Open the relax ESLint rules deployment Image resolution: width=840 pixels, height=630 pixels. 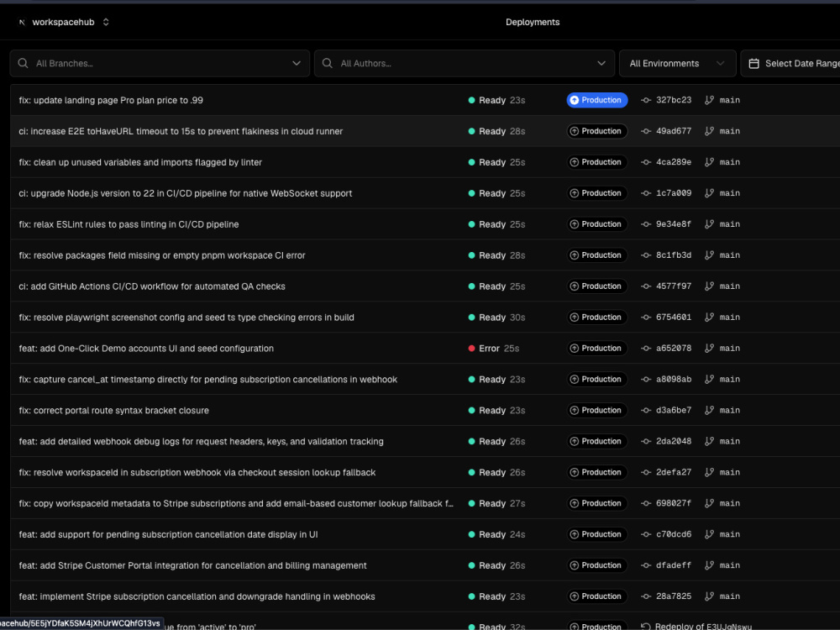[129, 224]
